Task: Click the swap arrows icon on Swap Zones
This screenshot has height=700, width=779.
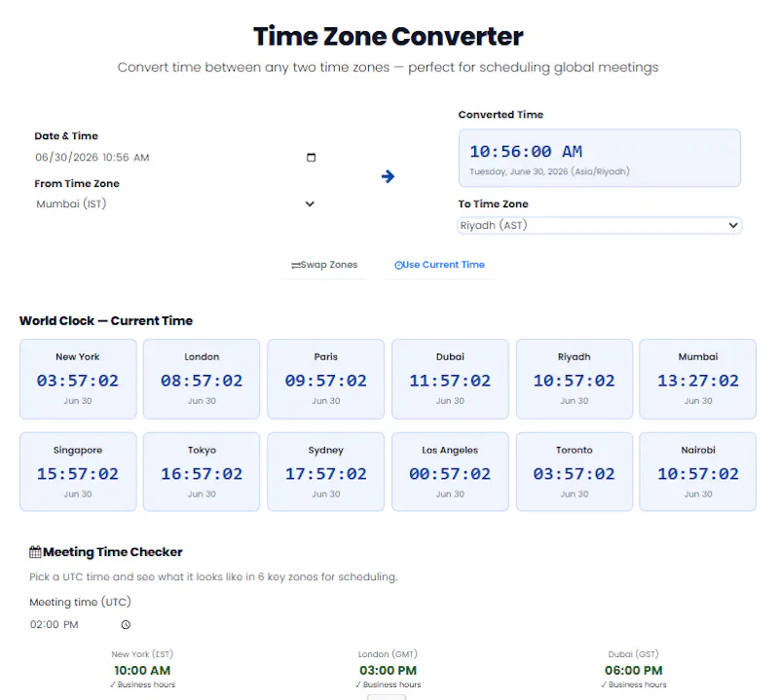Action: click(x=296, y=265)
